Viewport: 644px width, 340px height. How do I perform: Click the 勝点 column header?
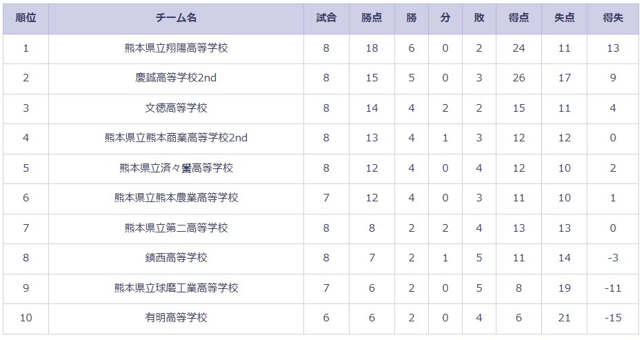pos(372,18)
